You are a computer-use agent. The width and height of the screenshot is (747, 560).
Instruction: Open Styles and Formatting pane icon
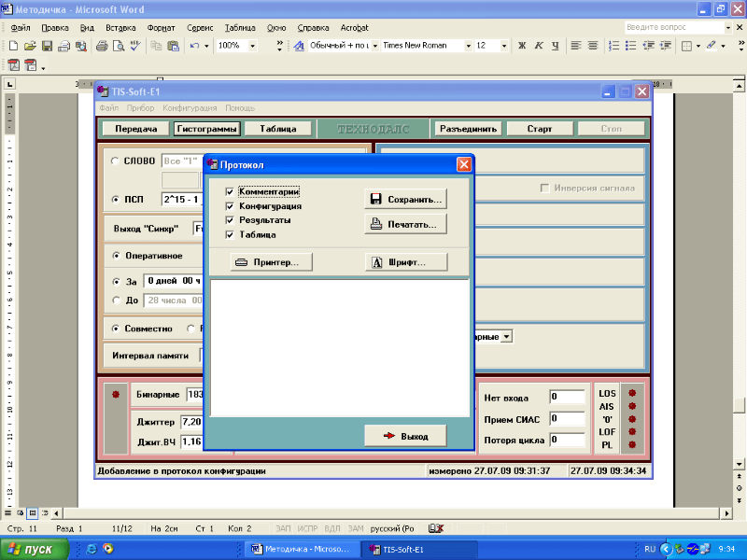pos(299,46)
